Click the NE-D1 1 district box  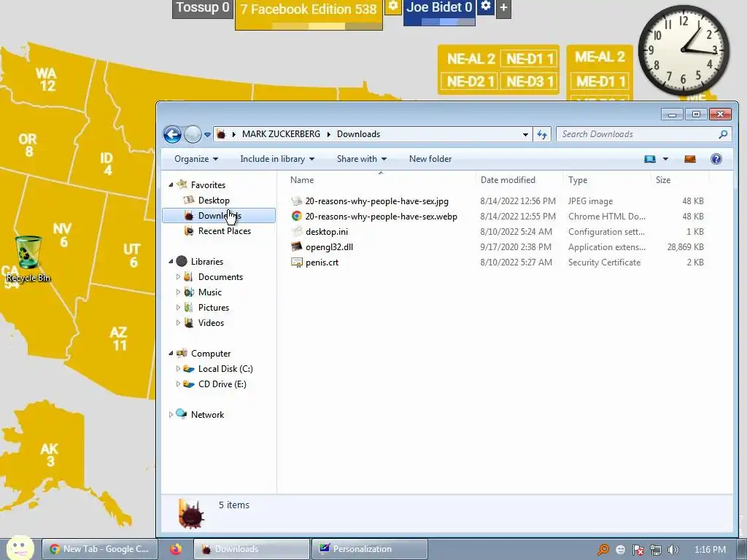tap(530, 59)
